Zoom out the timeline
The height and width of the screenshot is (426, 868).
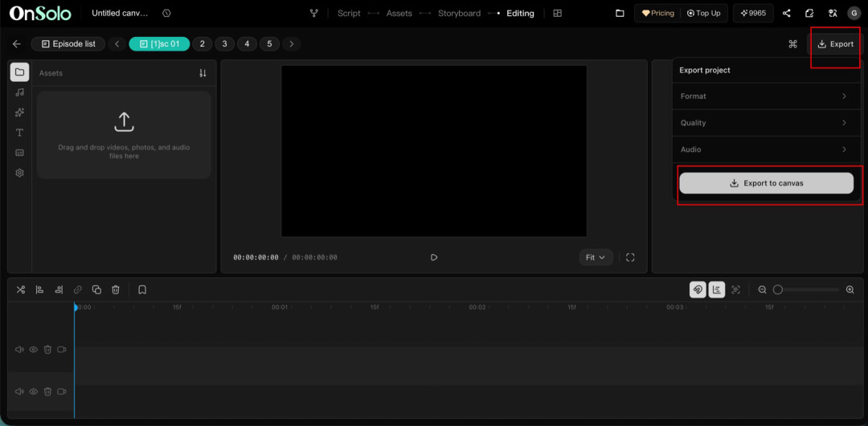(762, 289)
